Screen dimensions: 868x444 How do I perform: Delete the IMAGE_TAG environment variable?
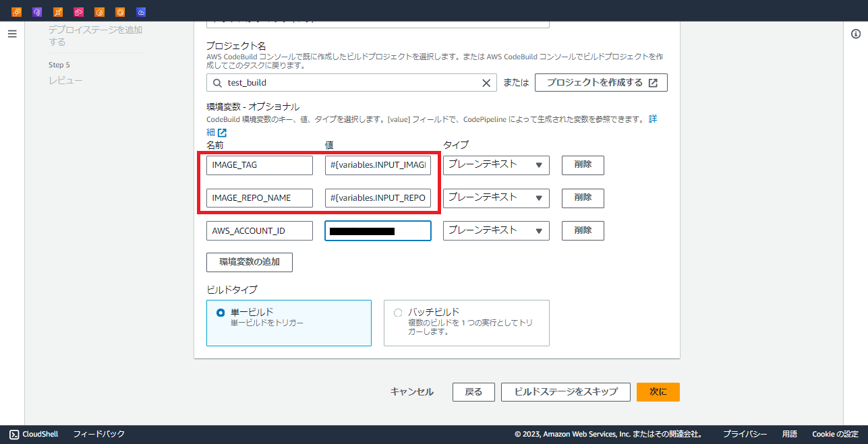click(x=583, y=165)
